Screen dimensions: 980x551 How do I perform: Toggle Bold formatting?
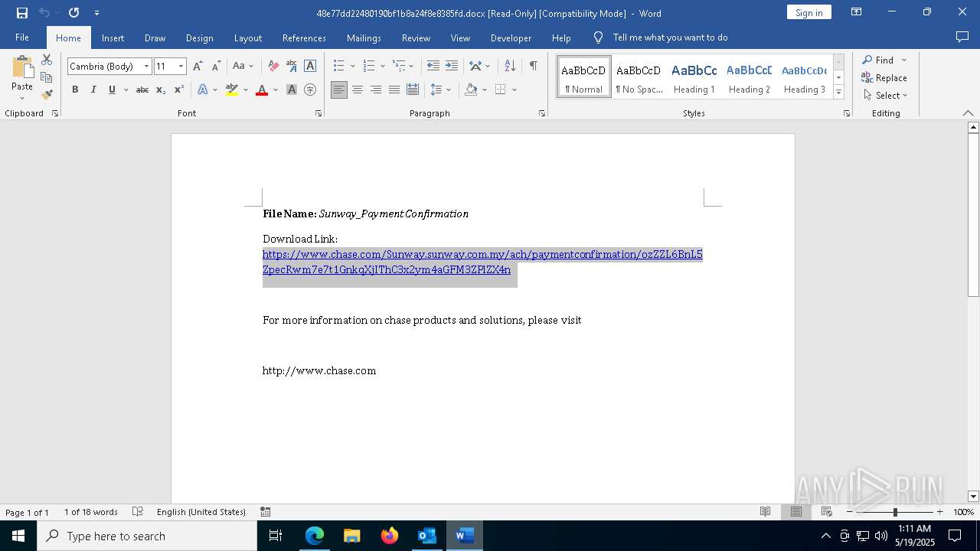[75, 90]
